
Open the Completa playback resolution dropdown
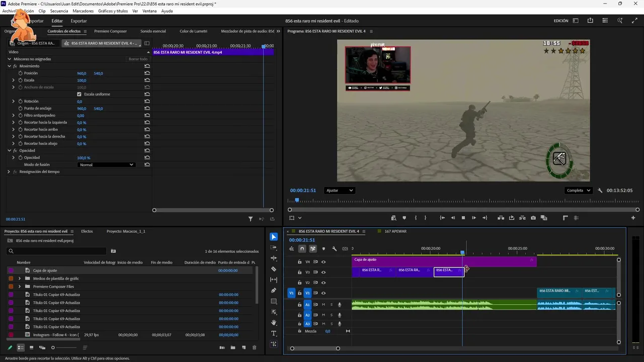(579, 191)
